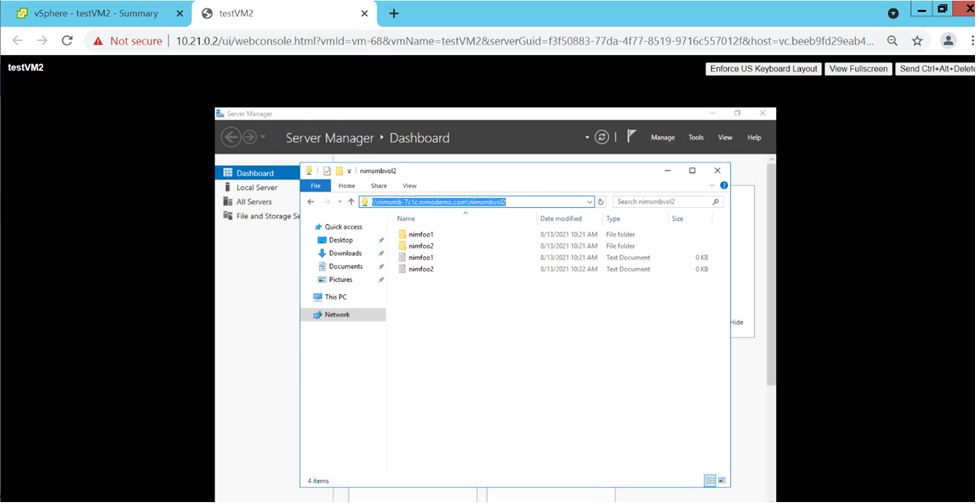Click the properties quick access toolbar icon
This screenshot has height=504, width=979.
point(327,170)
